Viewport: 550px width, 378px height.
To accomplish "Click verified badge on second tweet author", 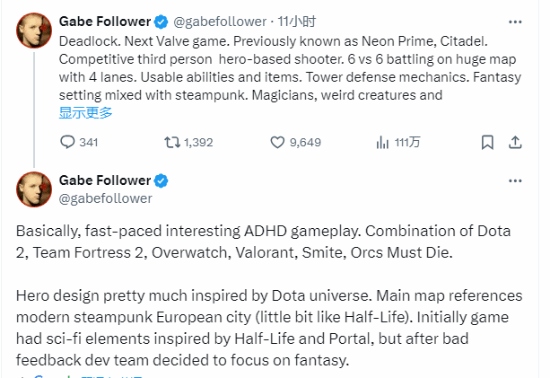I will coord(161,181).
